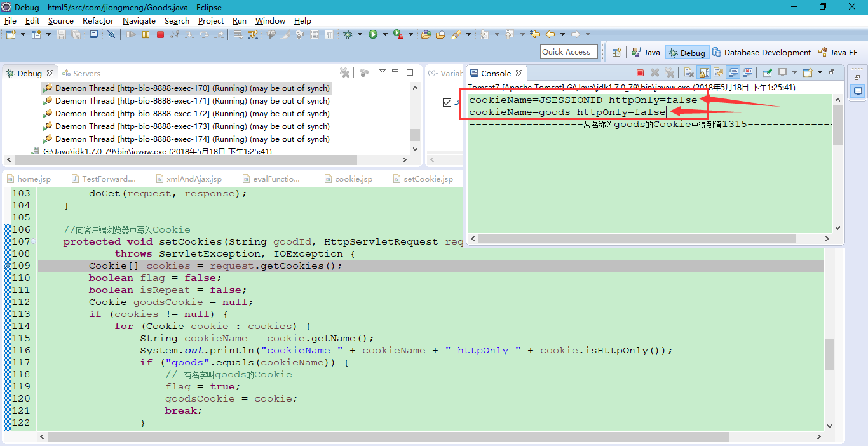868x446 pixels.
Task: Click the Open Perspective icon
Action: coord(616,53)
